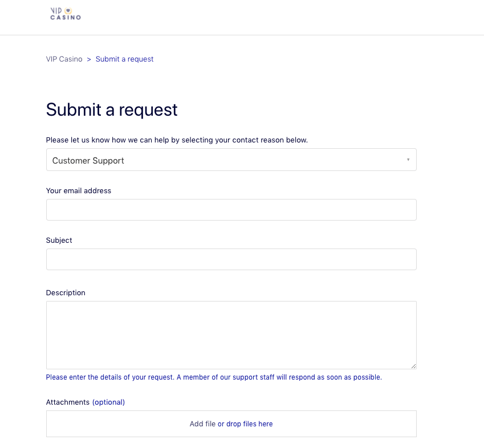The image size is (484, 448).
Task: Click the "(optional)" text beside Attachments
Action: click(x=109, y=402)
